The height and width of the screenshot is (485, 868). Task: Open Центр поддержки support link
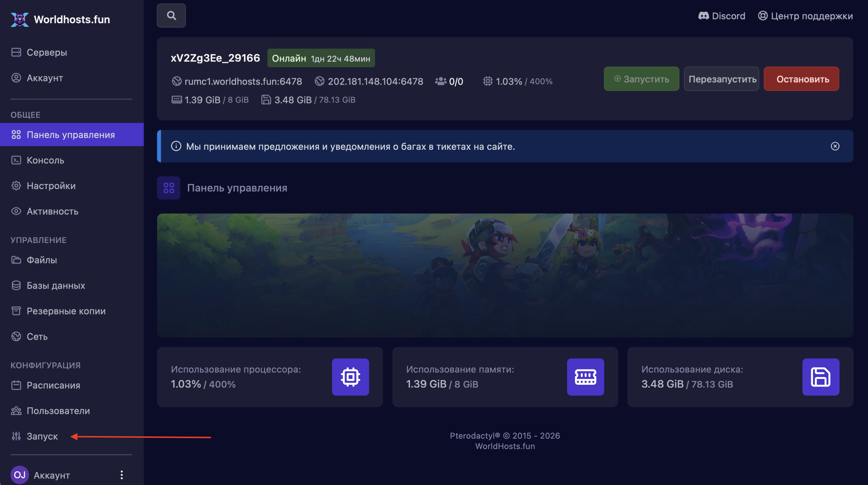coord(805,16)
